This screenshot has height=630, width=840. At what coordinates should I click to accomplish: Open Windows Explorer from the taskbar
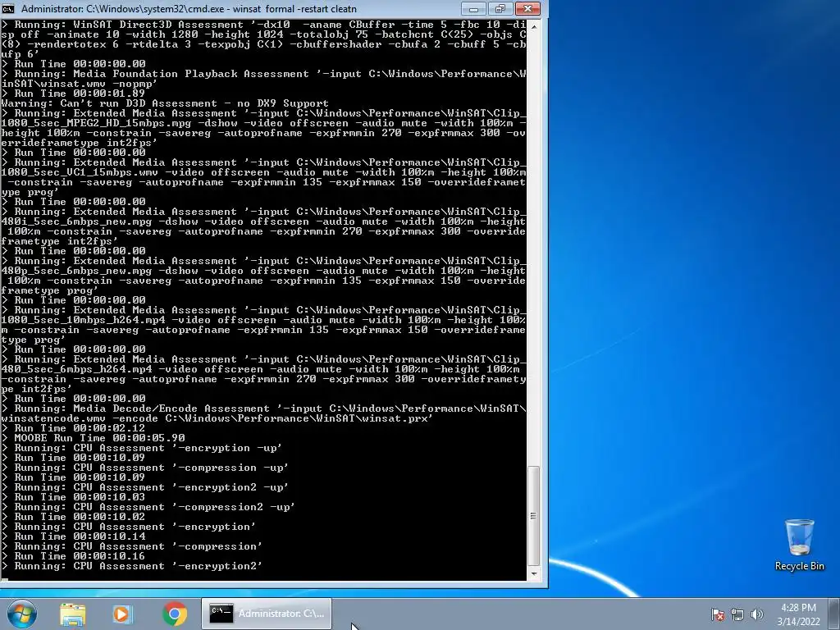click(73, 614)
